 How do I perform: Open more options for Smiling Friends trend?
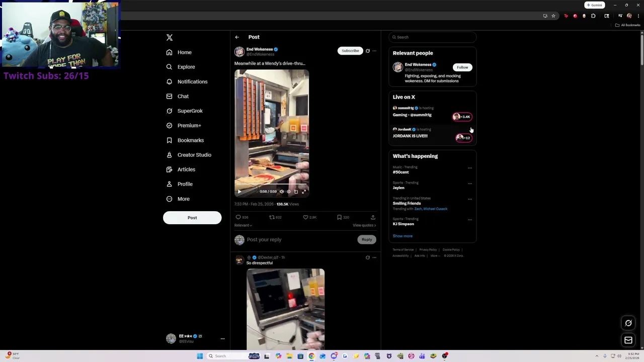point(470,199)
